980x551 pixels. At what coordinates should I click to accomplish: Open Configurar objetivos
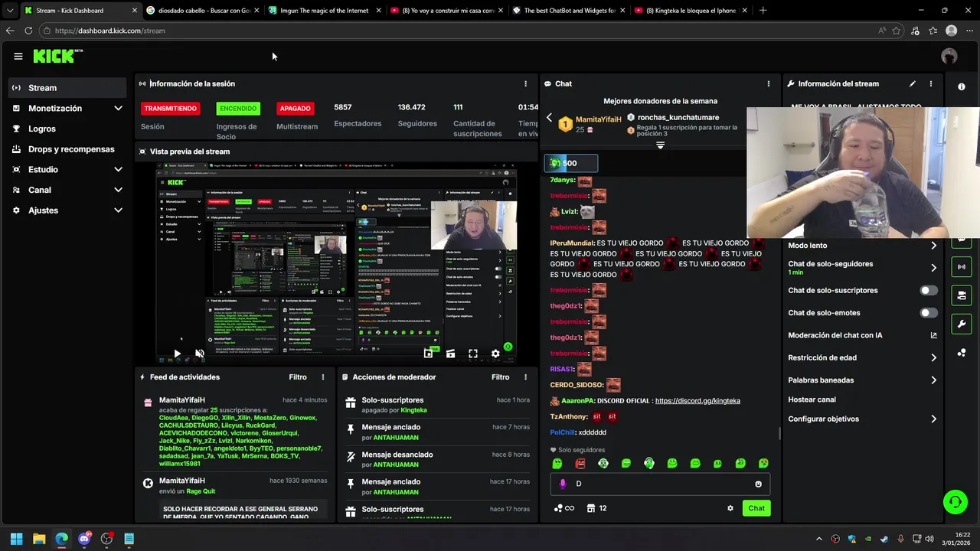click(x=862, y=419)
